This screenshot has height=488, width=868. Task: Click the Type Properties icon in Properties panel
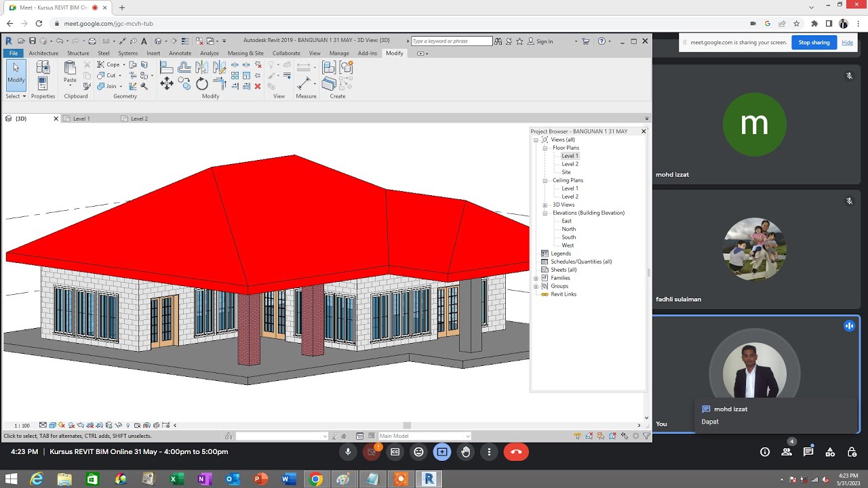tap(43, 67)
